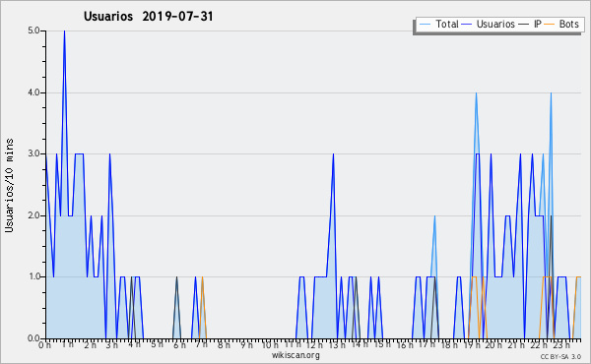Viewport: 591px width, 364px height.
Task: Select the IP legend entry
Action: 530,24
